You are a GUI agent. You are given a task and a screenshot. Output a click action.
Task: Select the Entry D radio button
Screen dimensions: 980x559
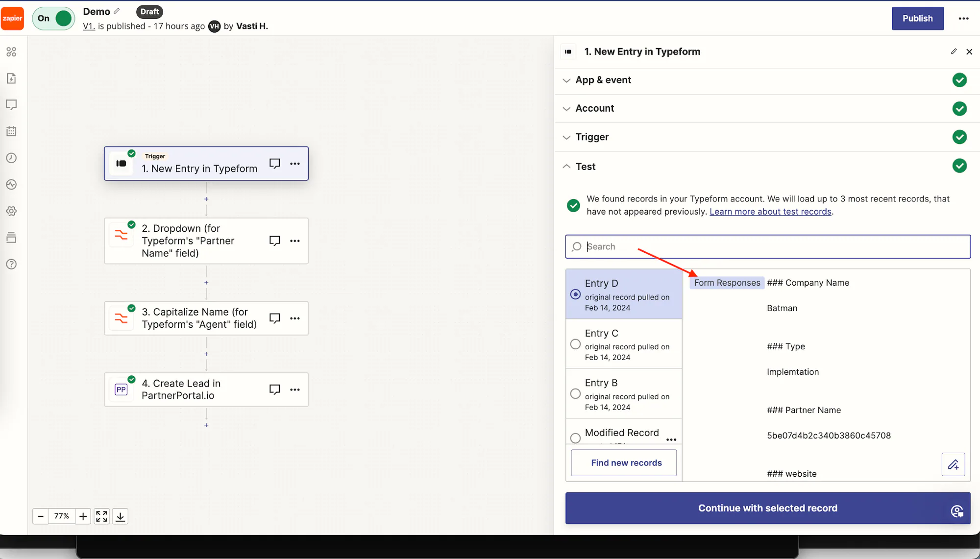click(x=575, y=294)
